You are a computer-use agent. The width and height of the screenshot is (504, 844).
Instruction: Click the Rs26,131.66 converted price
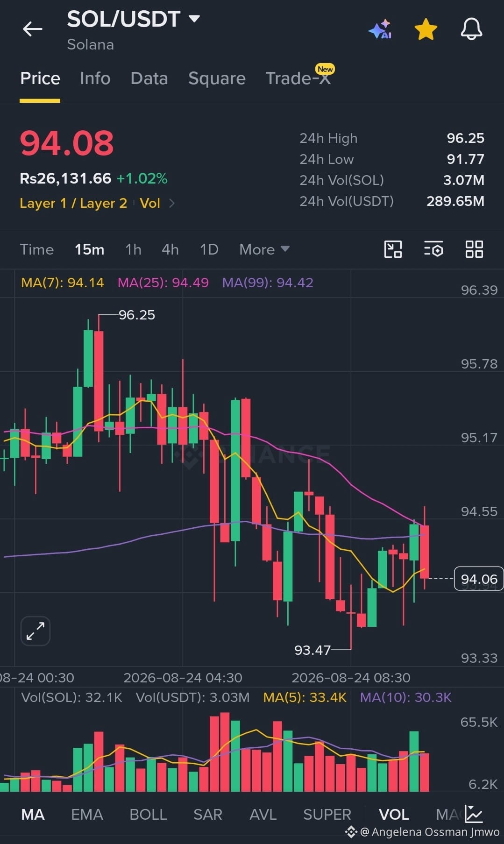[x=65, y=178]
